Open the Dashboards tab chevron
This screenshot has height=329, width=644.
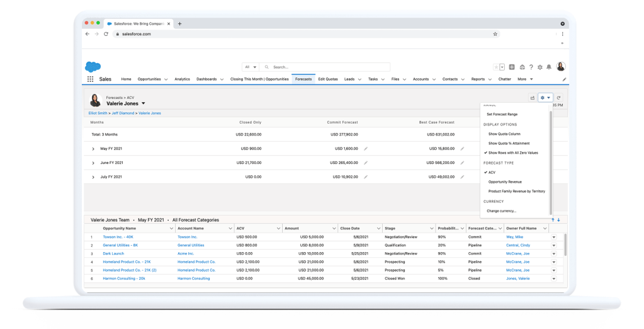(x=222, y=79)
